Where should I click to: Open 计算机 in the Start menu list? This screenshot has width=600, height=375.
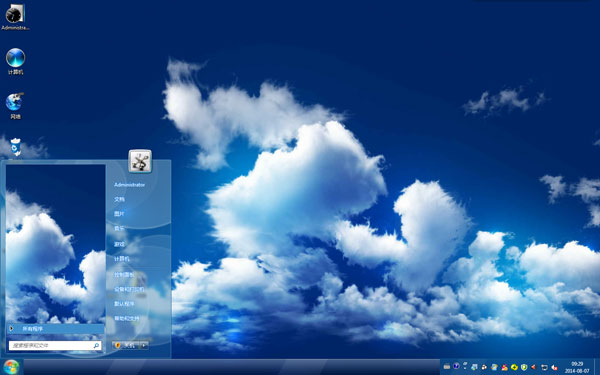pyautogui.click(x=122, y=259)
